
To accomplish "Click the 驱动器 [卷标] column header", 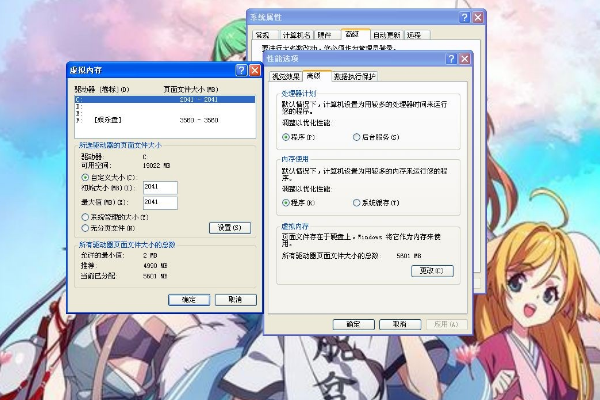I will [102, 89].
